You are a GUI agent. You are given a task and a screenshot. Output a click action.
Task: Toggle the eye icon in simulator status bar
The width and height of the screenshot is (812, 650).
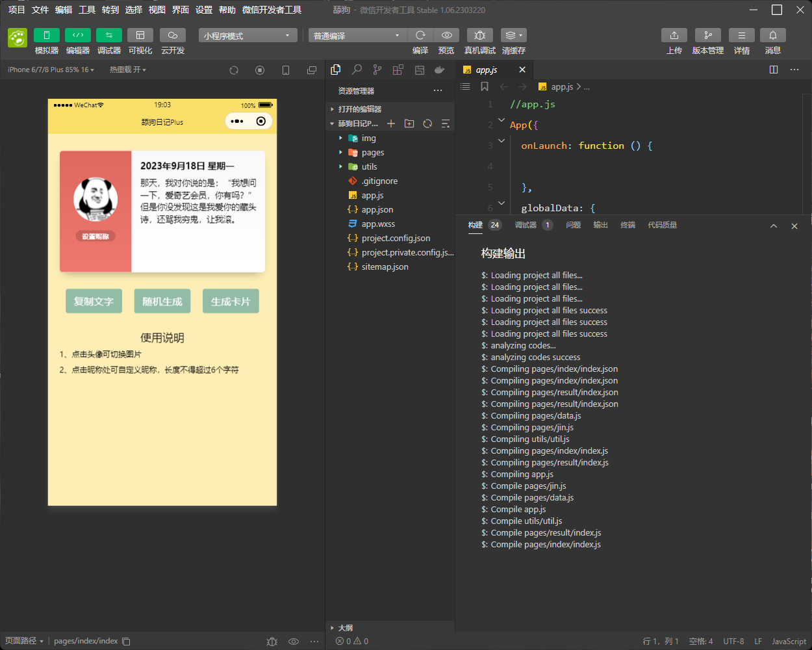coord(294,642)
